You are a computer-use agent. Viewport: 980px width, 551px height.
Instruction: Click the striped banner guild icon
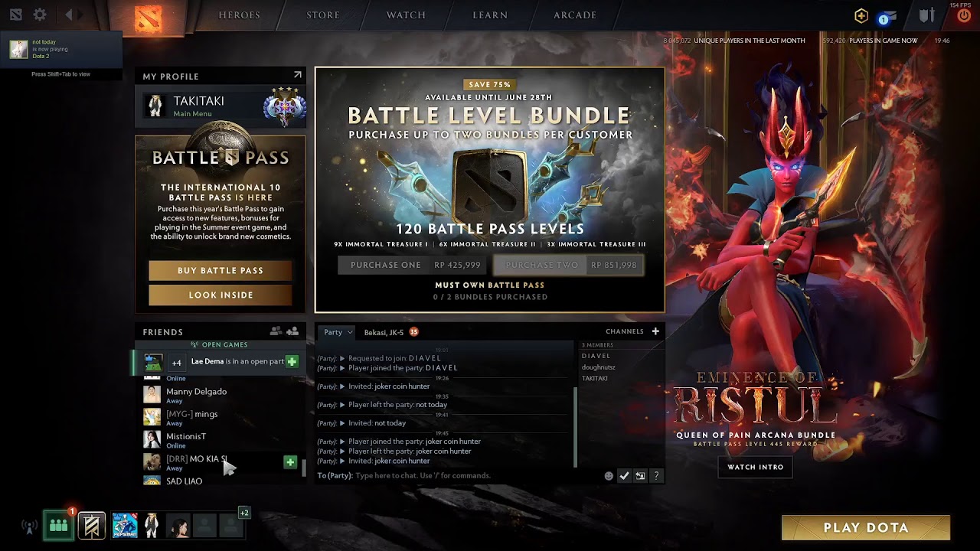(x=91, y=526)
